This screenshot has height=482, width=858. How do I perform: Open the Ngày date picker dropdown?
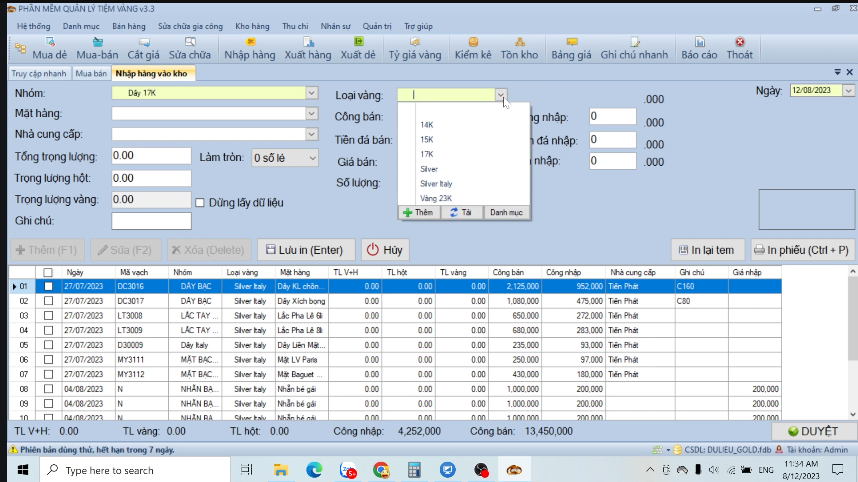848,90
